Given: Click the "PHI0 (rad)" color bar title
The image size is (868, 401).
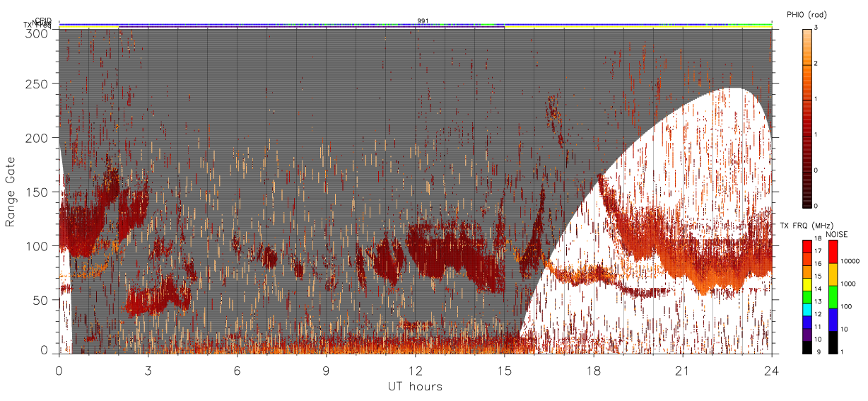Looking at the screenshot, I should pos(807,14).
